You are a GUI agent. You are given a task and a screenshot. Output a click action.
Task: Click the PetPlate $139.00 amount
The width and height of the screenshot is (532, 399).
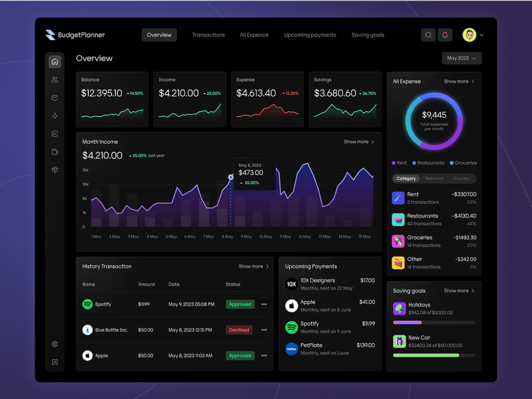coord(365,345)
